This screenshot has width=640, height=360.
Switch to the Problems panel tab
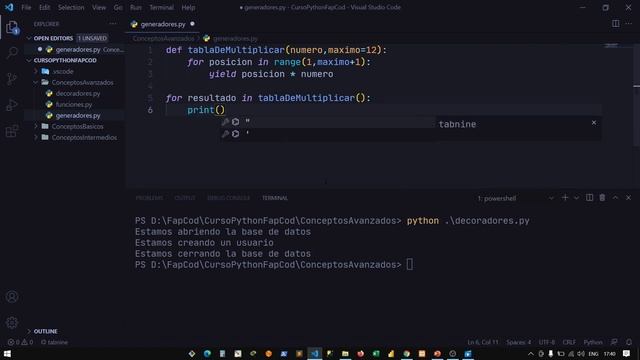click(149, 198)
